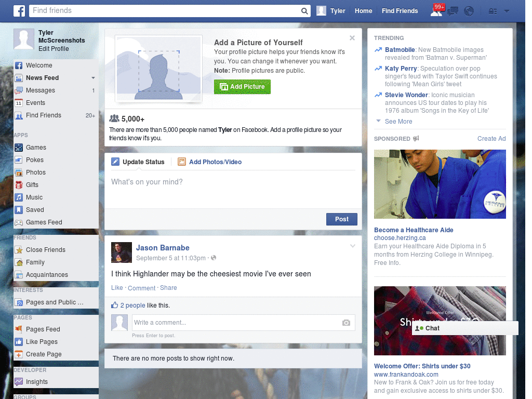Click the What's on your mind box
532x399 pixels.
point(233,189)
